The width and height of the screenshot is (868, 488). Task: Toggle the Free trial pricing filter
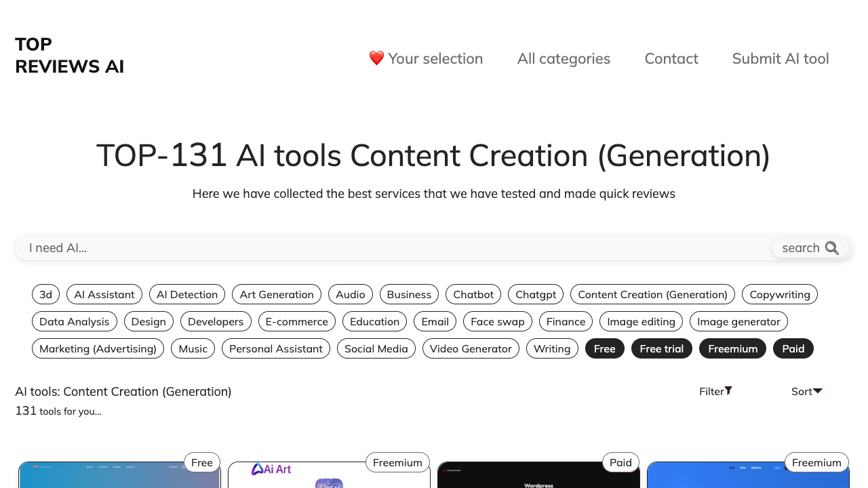click(x=661, y=348)
